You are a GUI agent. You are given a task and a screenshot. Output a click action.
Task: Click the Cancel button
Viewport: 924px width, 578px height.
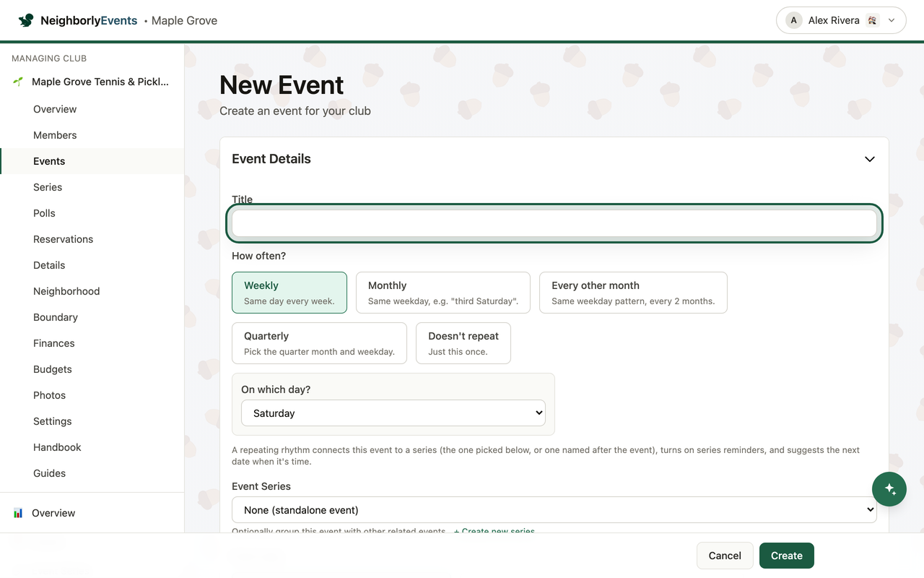(x=725, y=556)
